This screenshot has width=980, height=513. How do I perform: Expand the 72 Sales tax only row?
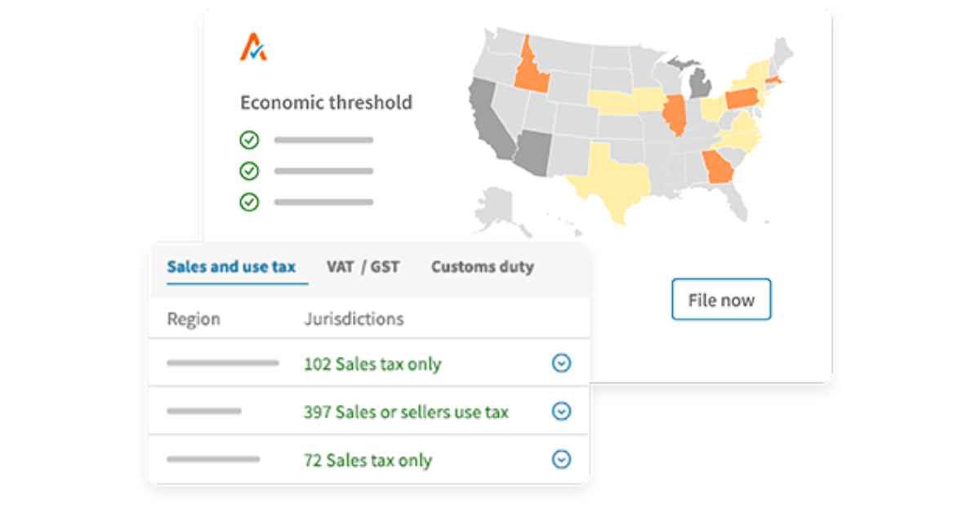(562, 459)
